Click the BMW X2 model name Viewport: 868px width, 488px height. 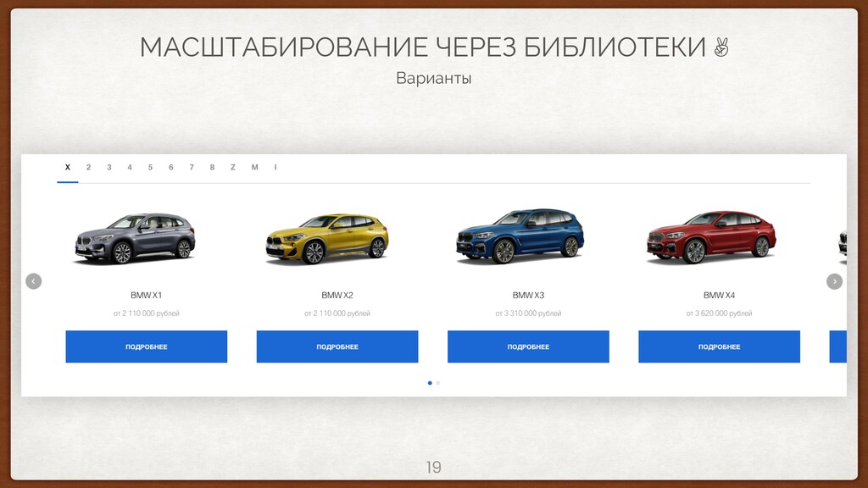(x=337, y=296)
